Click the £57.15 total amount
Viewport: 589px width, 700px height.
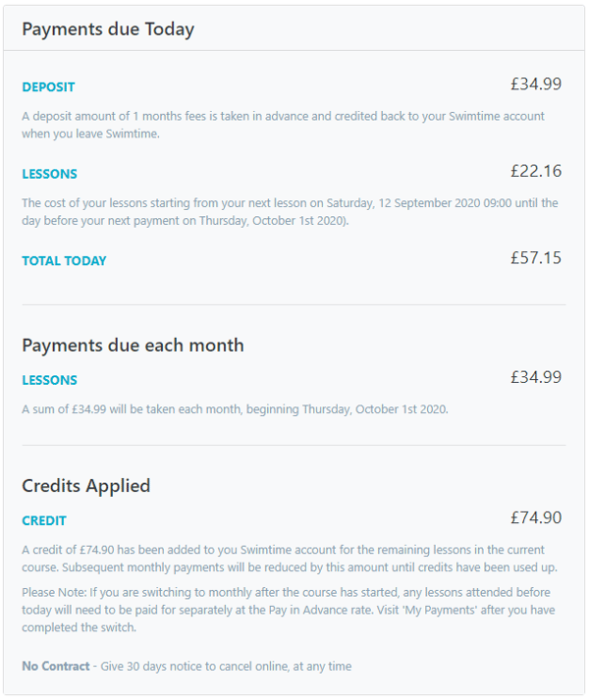(x=536, y=258)
